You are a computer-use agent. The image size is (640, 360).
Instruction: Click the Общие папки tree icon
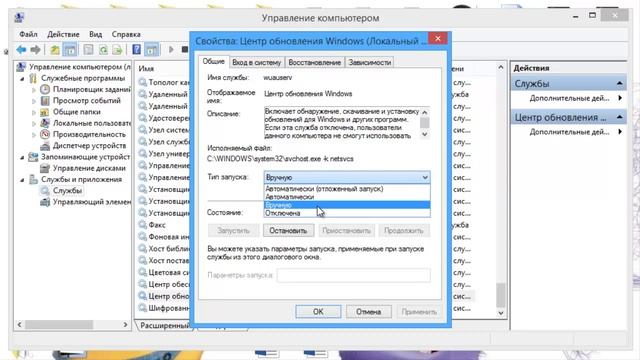pos(45,112)
